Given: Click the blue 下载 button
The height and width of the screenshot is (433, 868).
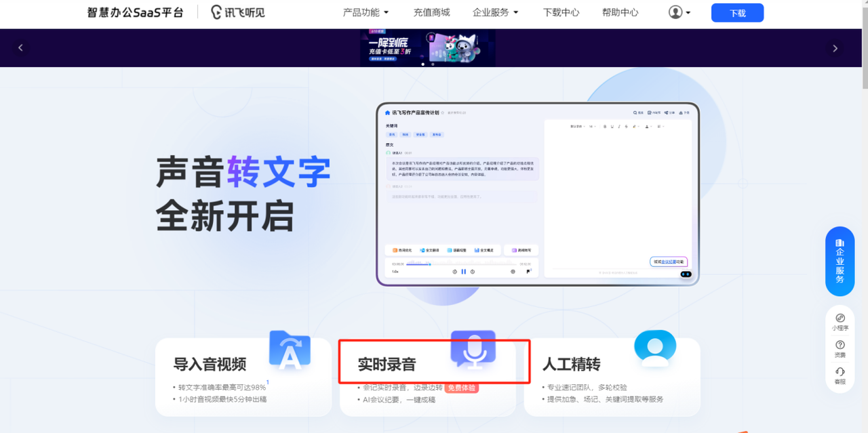Looking at the screenshot, I should (x=737, y=13).
